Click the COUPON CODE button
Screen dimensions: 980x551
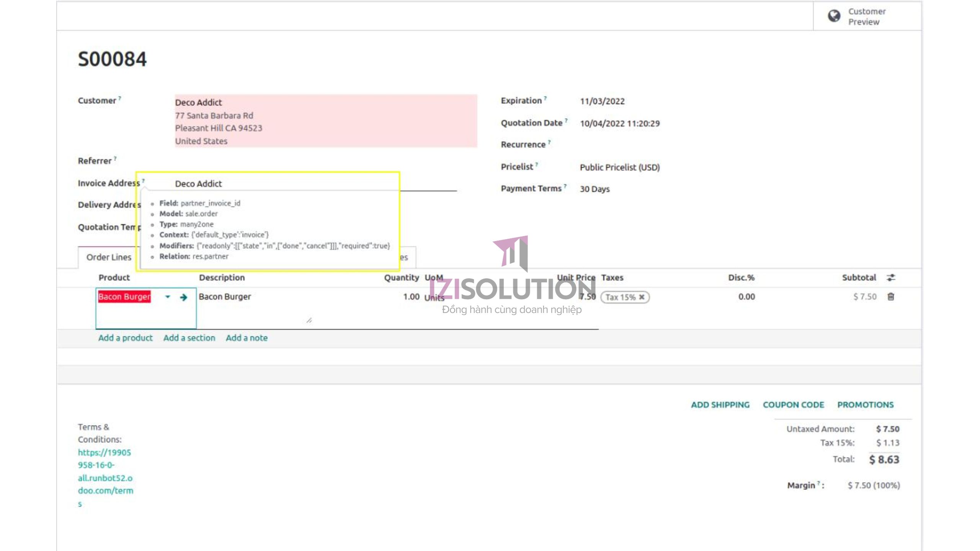(x=794, y=404)
